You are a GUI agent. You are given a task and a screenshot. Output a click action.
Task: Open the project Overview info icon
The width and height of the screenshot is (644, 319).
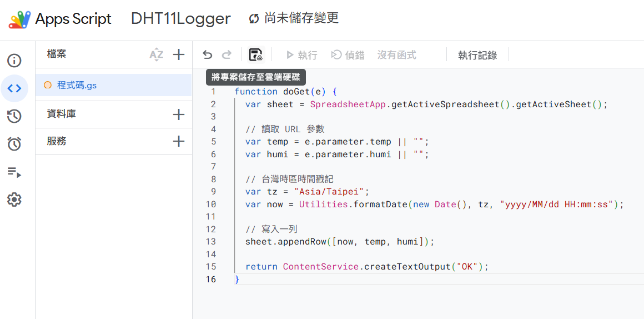[x=14, y=61]
